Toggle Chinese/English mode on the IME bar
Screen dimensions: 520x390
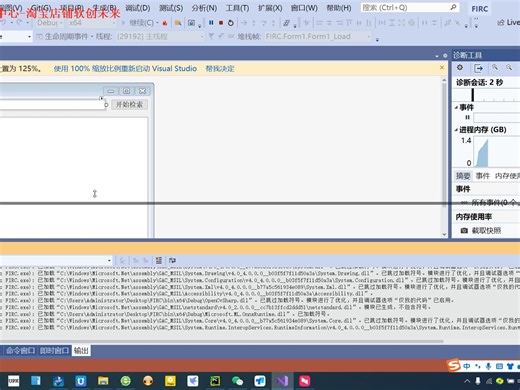467,366
